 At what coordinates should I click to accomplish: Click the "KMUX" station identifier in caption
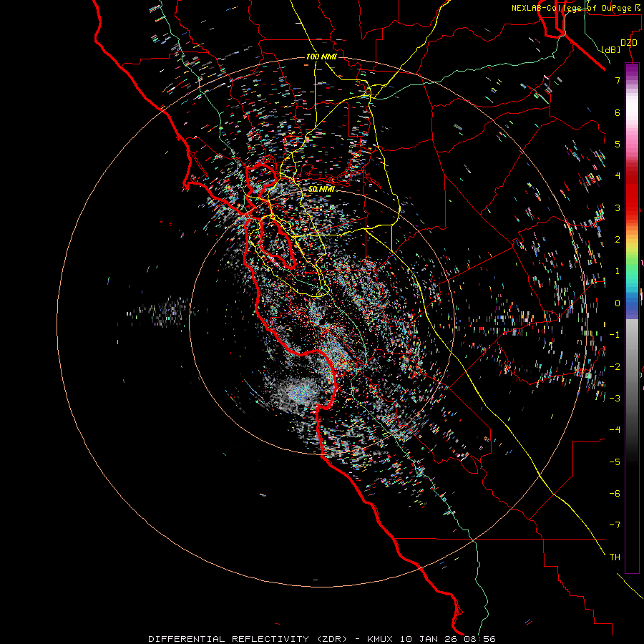click(379, 639)
